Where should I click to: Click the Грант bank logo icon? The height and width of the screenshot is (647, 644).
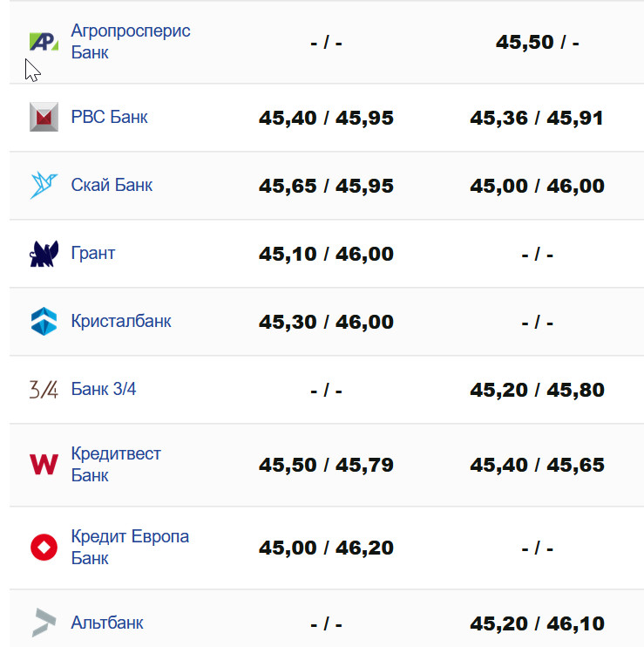(44, 254)
